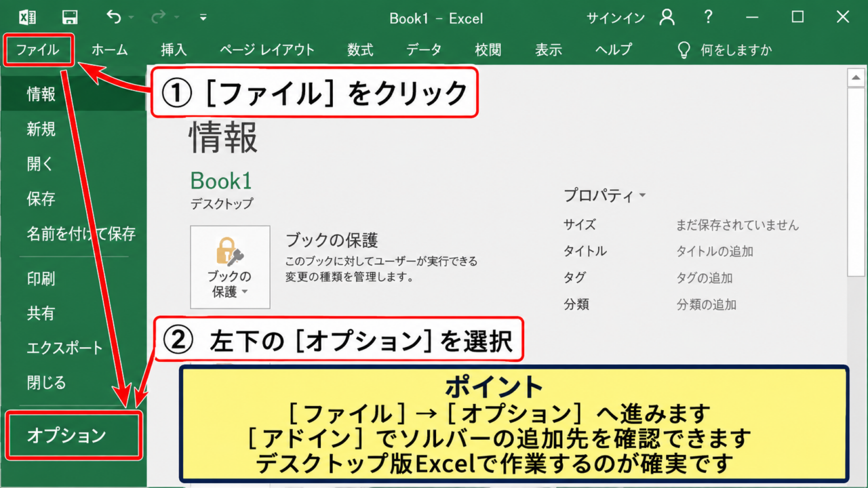868x488 pixels.
Task: Select 情報 in the backstage menu
Action: (x=73, y=94)
